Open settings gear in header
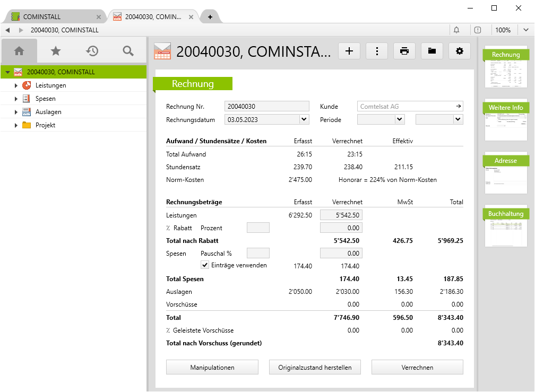 [460, 51]
